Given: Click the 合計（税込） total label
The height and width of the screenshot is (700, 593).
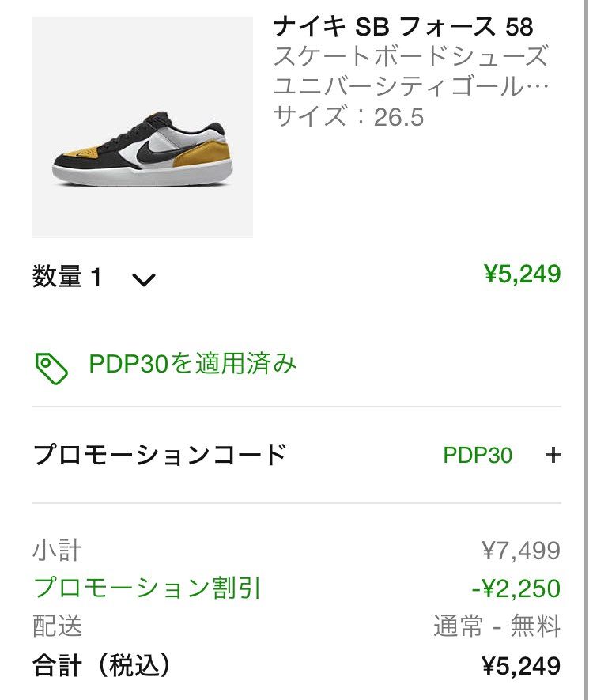Looking at the screenshot, I should tap(102, 666).
